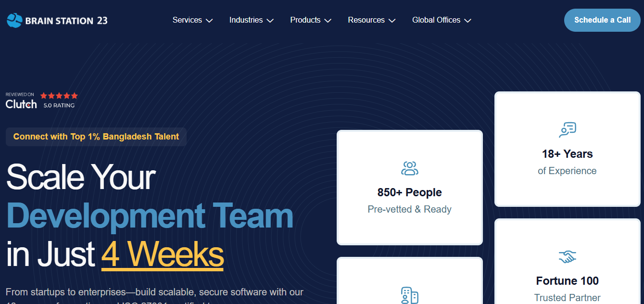This screenshot has width=644, height=304.
Task: Open the Resources menu
Action: point(372,20)
